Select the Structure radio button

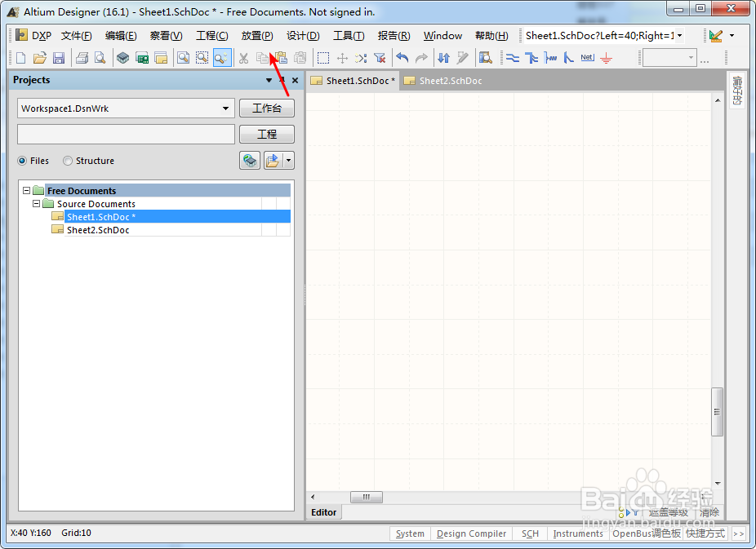click(68, 161)
